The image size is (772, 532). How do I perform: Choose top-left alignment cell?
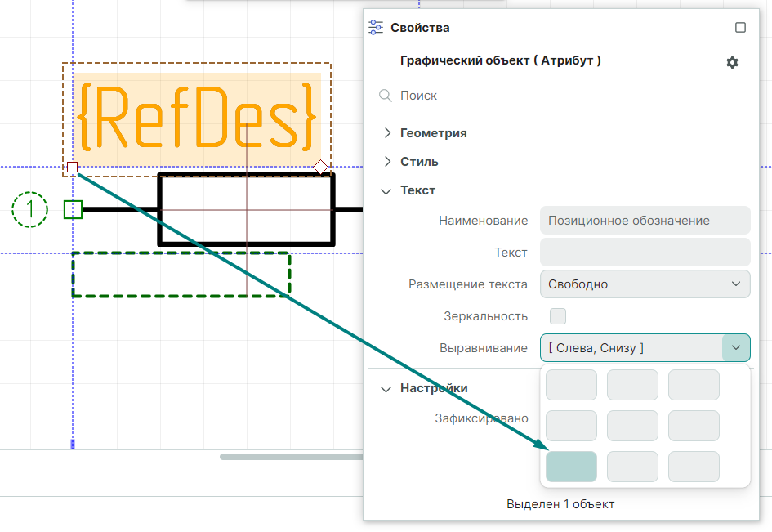tap(571, 385)
